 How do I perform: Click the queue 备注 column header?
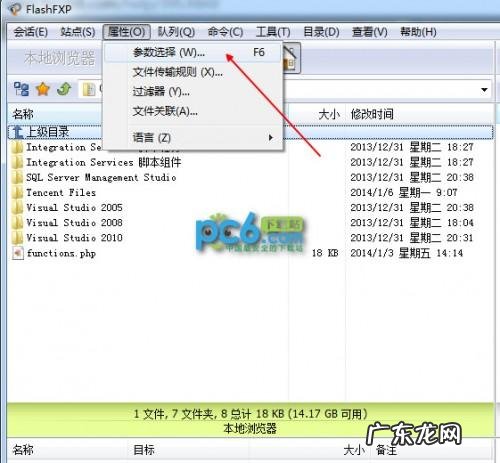[386, 450]
